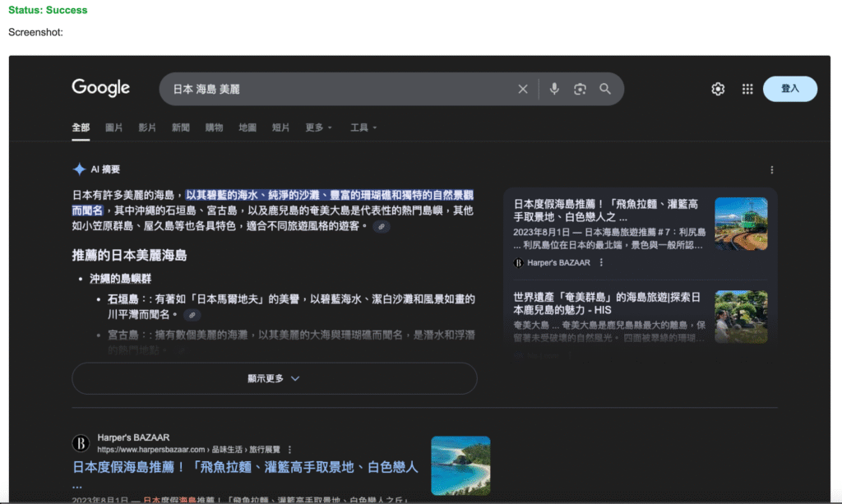Screen dimensions: 842x504
Task: Click the AI 摘要 three-dot options icon
Action: pyautogui.click(x=771, y=170)
